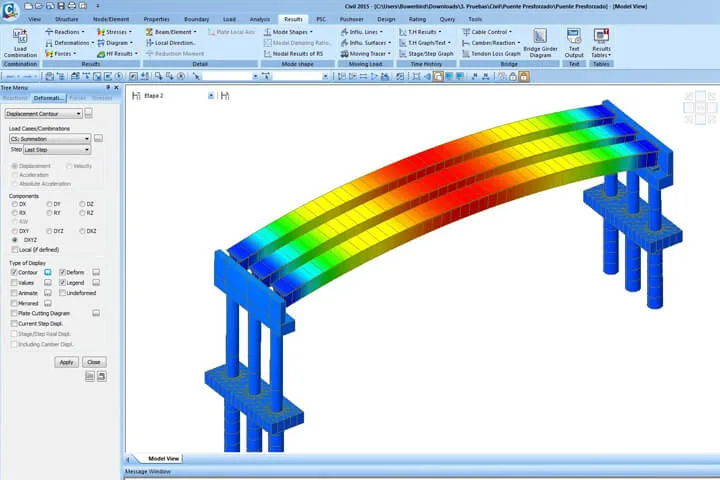Select the DX component radio button
720x480 pixels.
click(x=15, y=204)
